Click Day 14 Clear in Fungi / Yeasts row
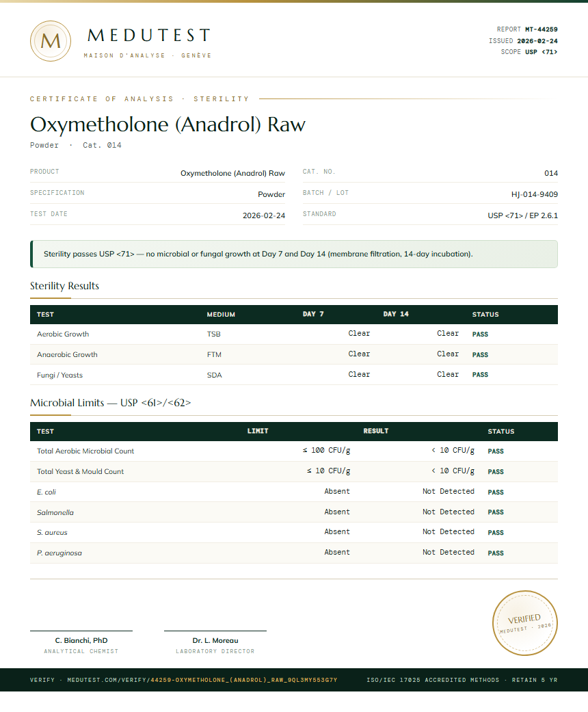Image resolution: width=588 pixels, height=712 pixels. [x=448, y=375]
